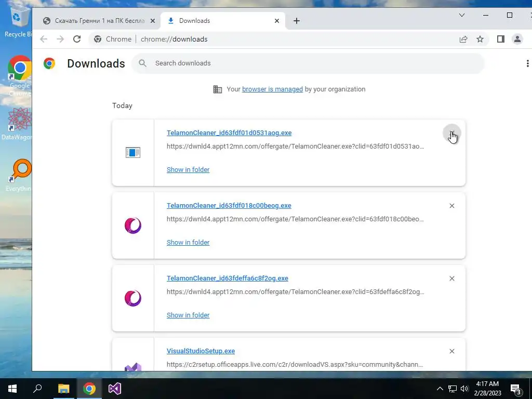This screenshot has height=399, width=532.
Task: Show in folder for TelamonCleaner_id63fdf018c00beog.exe
Action: click(x=188, y=242)
